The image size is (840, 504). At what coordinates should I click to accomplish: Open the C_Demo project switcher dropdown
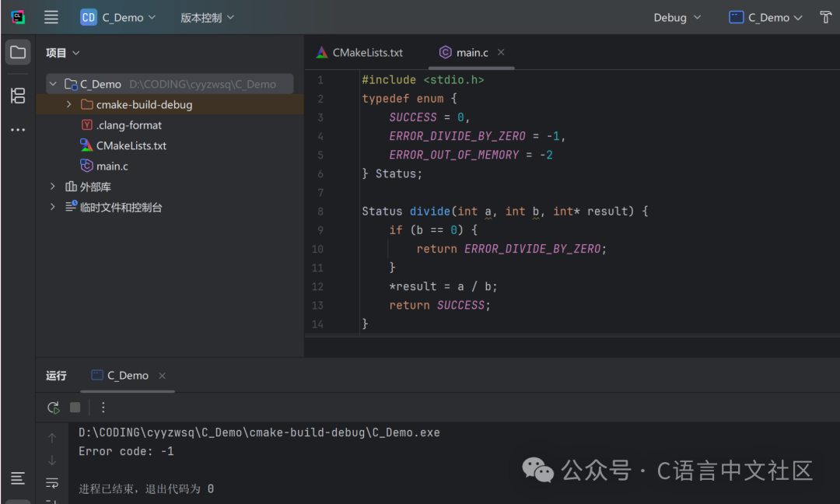(x=118, y=18)
